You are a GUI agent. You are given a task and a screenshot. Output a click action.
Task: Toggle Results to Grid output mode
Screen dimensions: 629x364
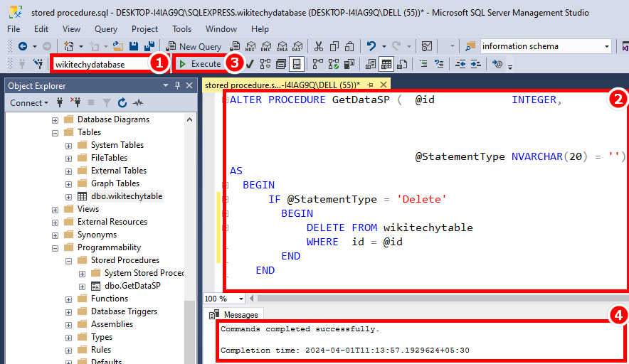click(x=386, y=64)
